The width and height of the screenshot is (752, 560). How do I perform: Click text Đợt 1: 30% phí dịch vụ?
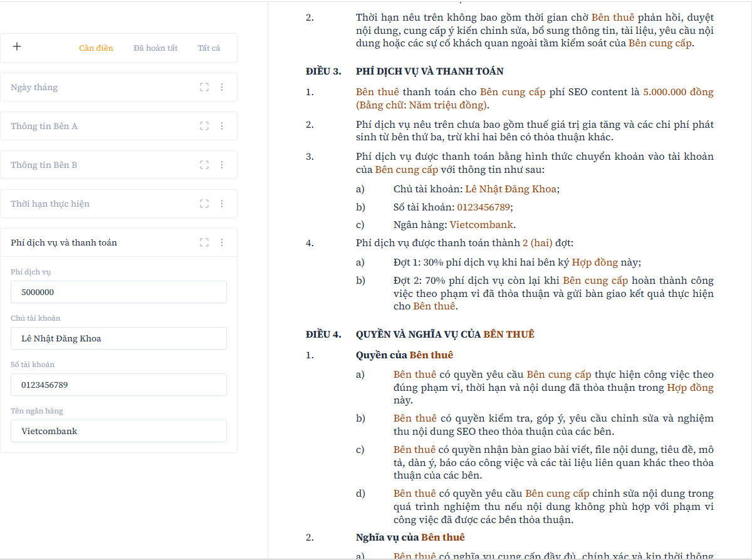449,262
